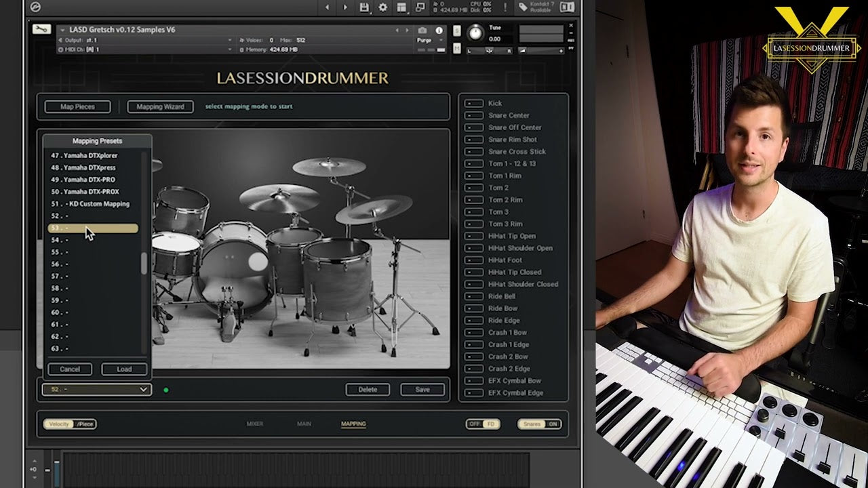
Task: Expand the instrument name dropdown arrow
Action: coord(62,30)
